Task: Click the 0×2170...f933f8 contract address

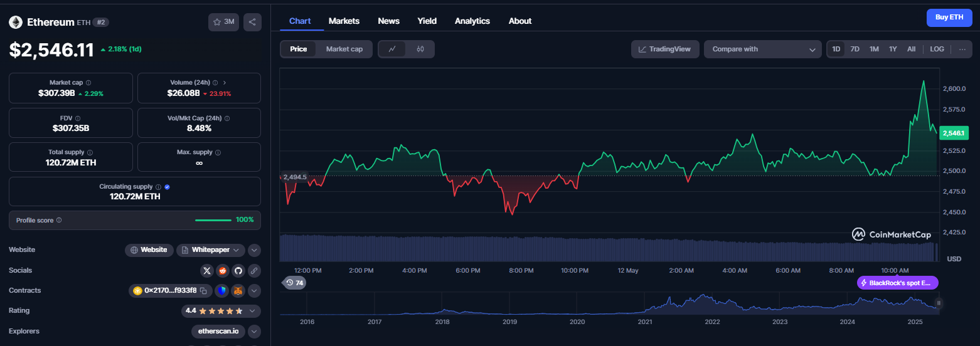Action: click(x=170, y=291)
